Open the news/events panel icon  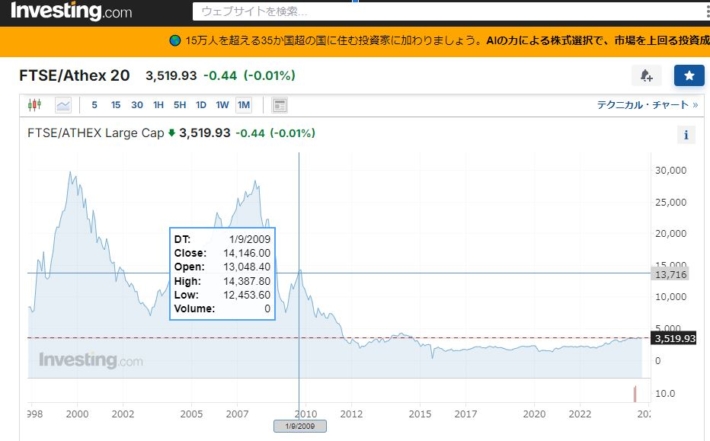279,105
